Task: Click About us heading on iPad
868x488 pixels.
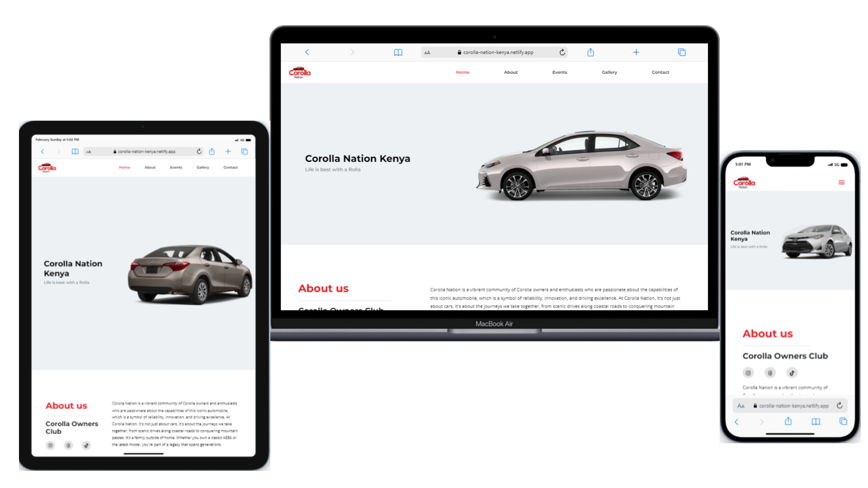Action: coord(66,406)
